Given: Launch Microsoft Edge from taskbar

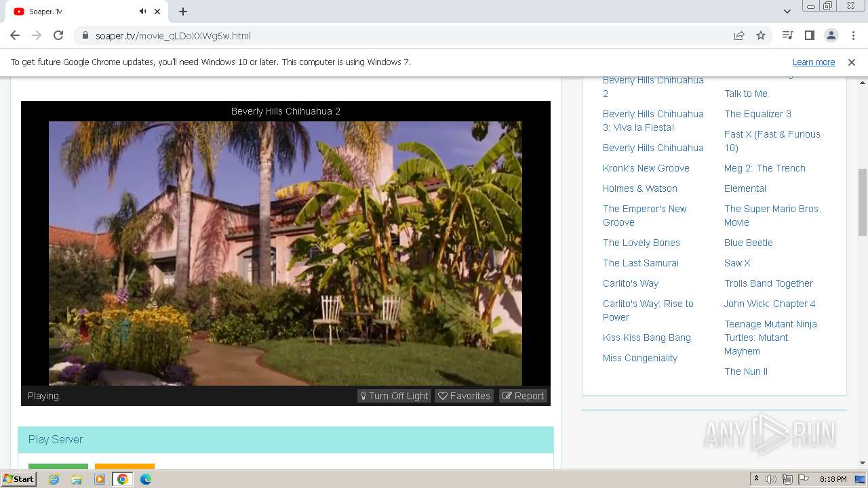Looking at the screenshot, I should (x=146, y=479).
